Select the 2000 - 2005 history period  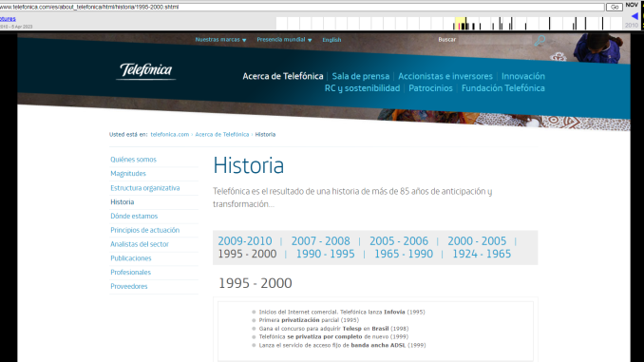(477, 241)
